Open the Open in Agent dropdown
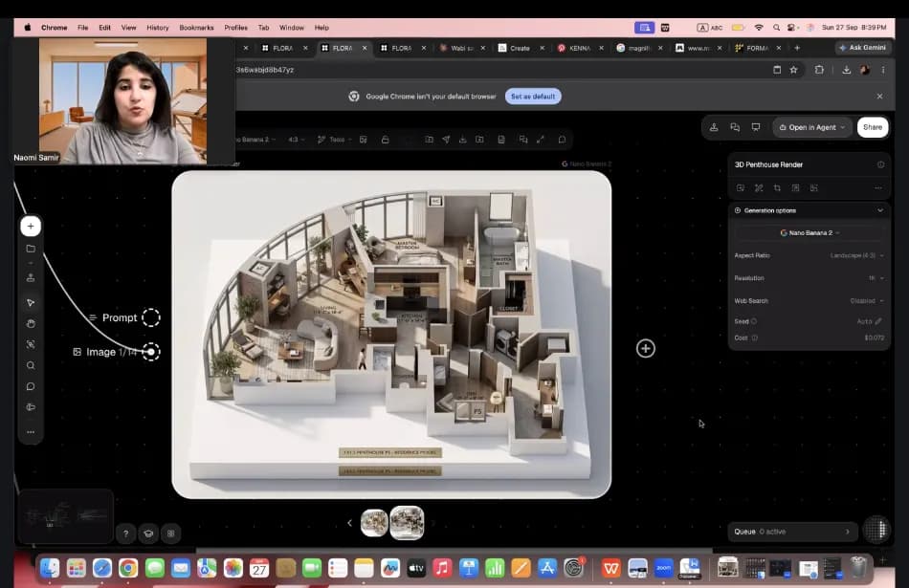The image size is (909, 588). [811, 127]
